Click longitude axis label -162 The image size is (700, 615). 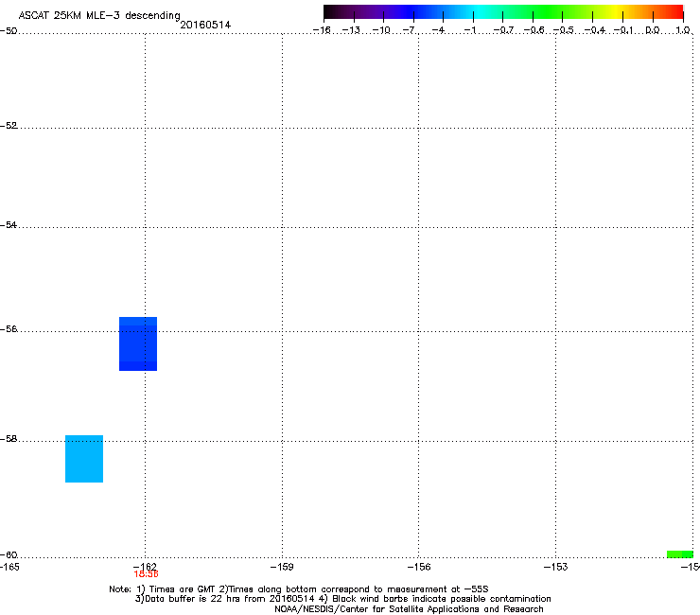click(145, 567)
